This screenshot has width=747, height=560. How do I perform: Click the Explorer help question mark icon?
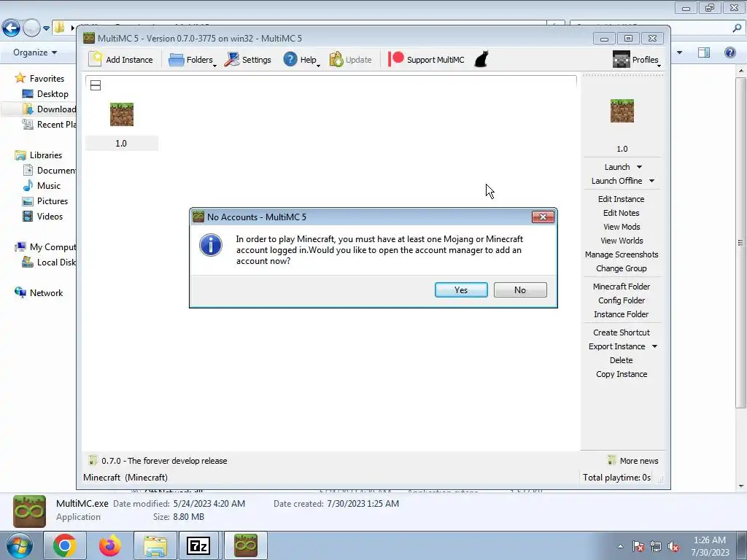click(x=729, y=52)
